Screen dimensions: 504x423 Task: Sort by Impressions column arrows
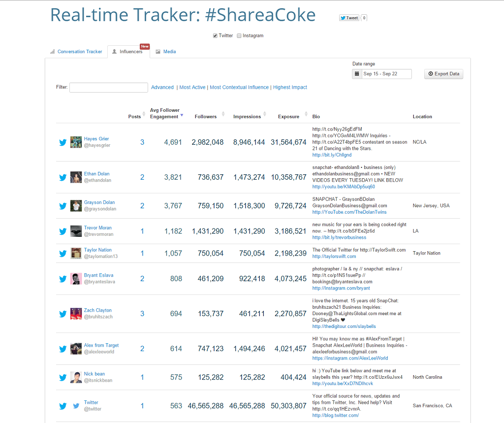coord(264,114)
